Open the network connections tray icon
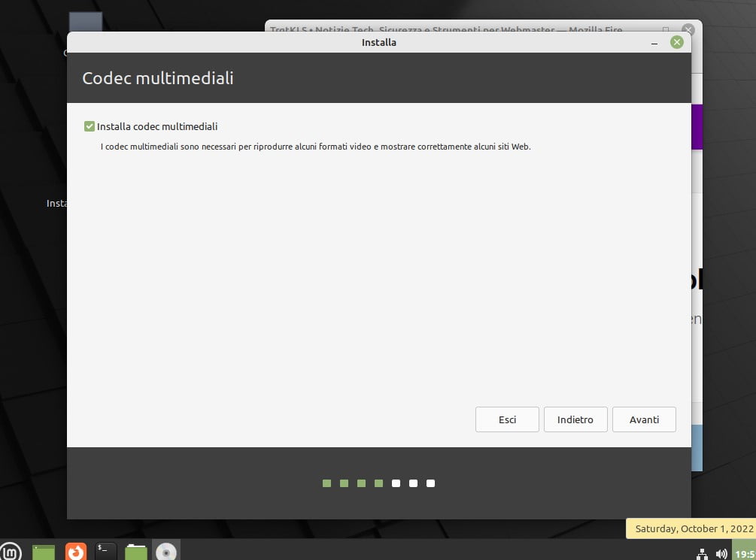Screen dimensions: 756x560 click(703, 553)
